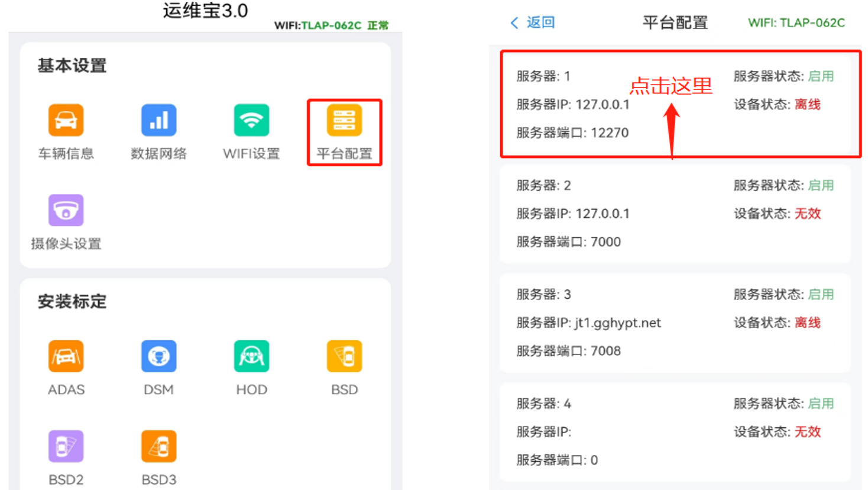This screenshot has width=868, height=490.
Task: Open 平台配置 platform configuration icon
Action: (x=344, y=121)
